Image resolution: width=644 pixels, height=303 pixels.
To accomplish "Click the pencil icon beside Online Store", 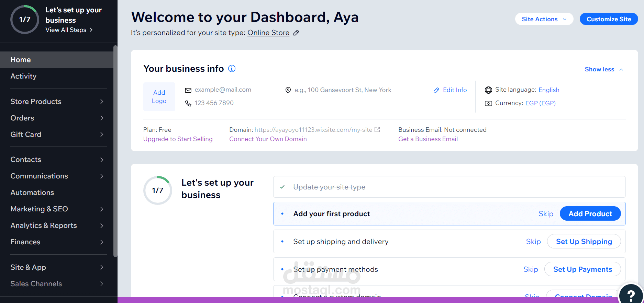I will click(x=296, y=33).
